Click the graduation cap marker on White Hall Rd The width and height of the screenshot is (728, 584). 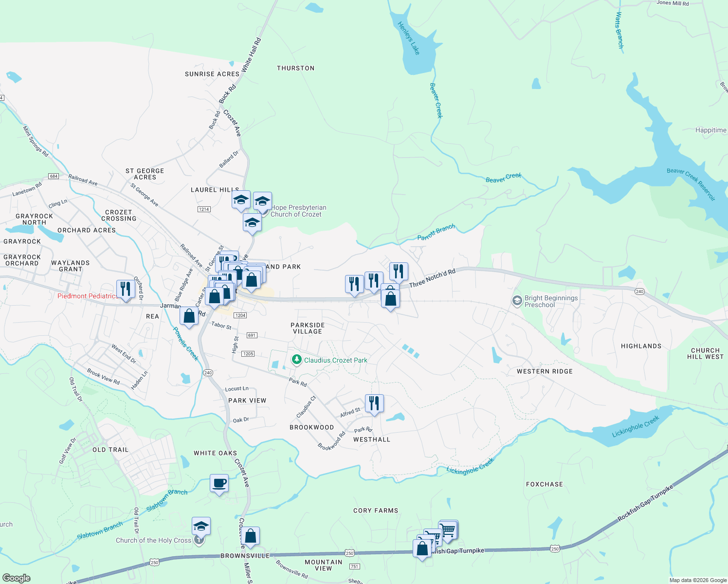click(x=241, y=198)
